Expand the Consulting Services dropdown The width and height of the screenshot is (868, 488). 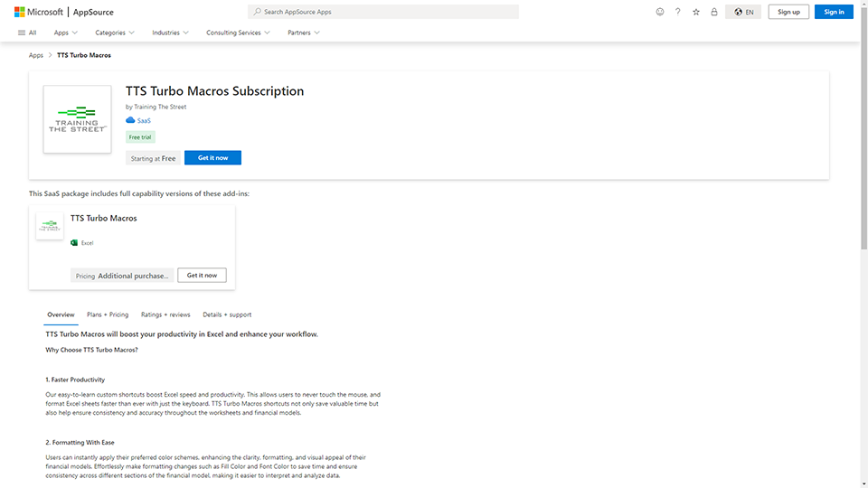238,33
